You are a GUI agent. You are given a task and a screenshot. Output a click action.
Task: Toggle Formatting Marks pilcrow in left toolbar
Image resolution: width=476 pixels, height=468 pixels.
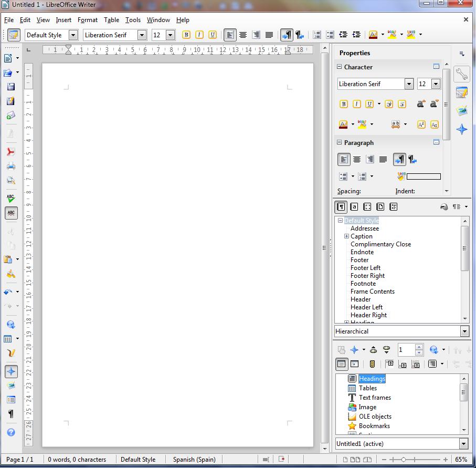11,414
